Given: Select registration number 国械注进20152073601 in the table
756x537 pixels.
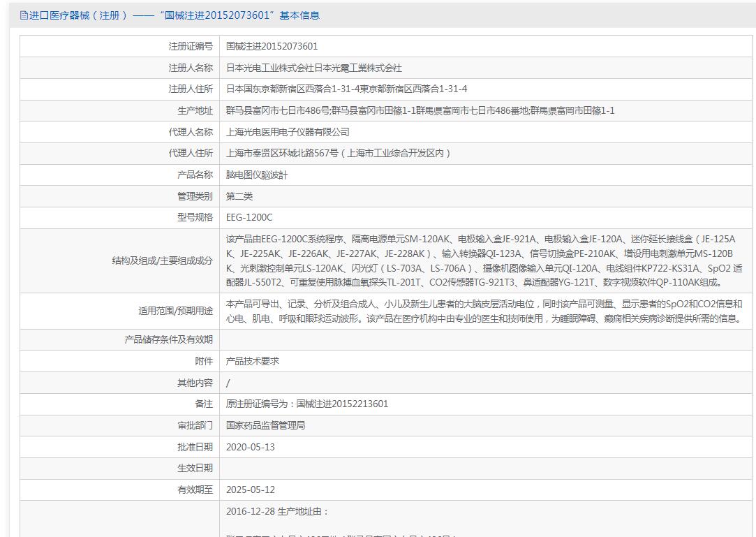Looking at the screenshot, I should click(x=272, y=46).
